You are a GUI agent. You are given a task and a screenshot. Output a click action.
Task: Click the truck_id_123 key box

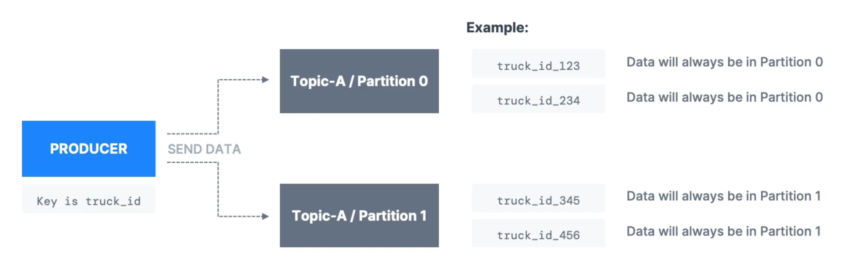(x=538, y=64)
